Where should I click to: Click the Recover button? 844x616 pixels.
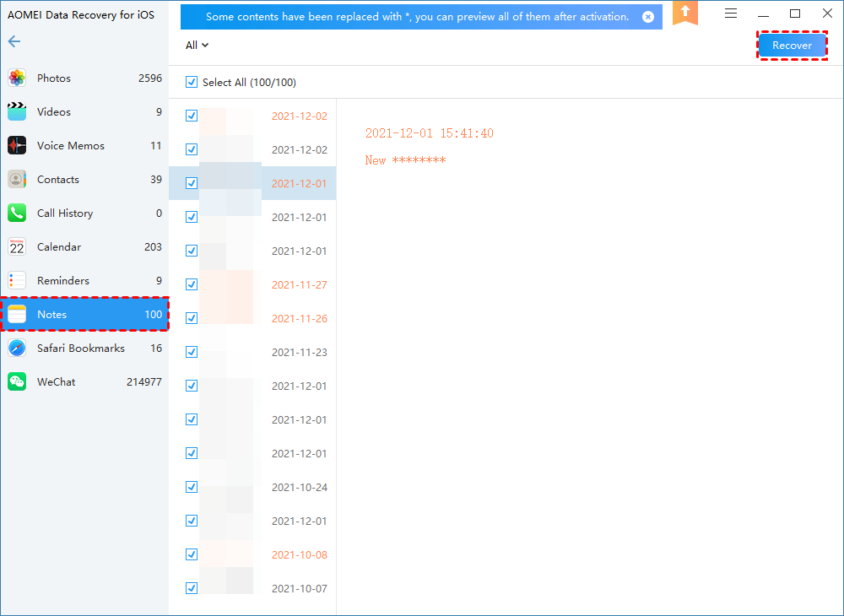click(x=792, y=46)
